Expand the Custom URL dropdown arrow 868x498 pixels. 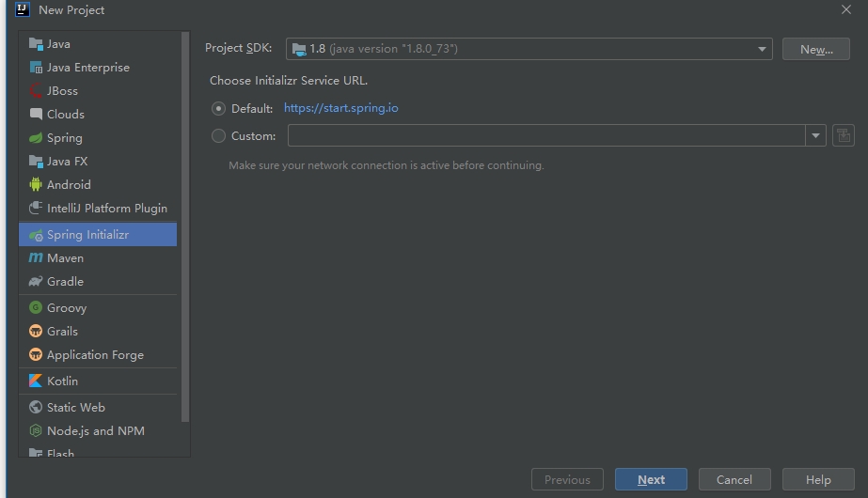pyautogui.click(x=814, y=136)
